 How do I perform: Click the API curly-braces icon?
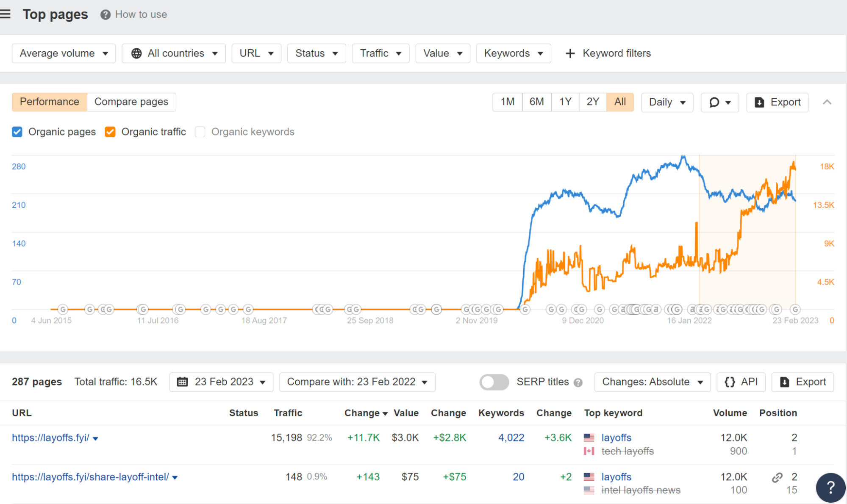pyautogui.click(x=730, y=382)
